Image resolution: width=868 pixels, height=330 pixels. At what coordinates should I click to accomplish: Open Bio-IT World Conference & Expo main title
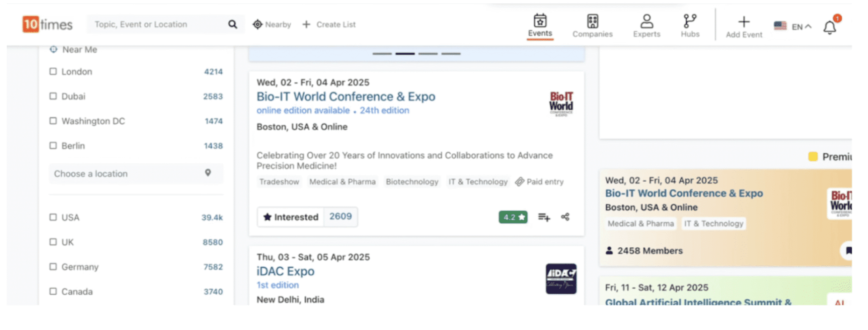pyautogui.click(x=346, y=96)
